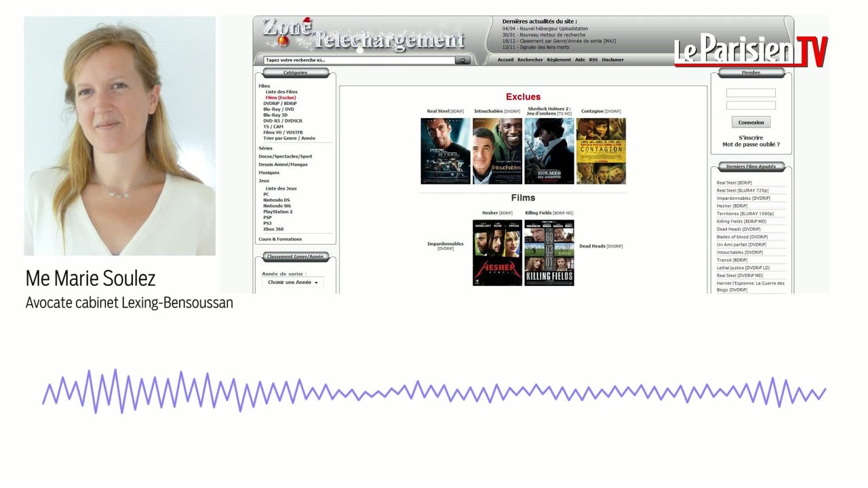Open the 'Xbox 360' games category
The height and width of the screenshot is (488, 868).
pos(273,229)
